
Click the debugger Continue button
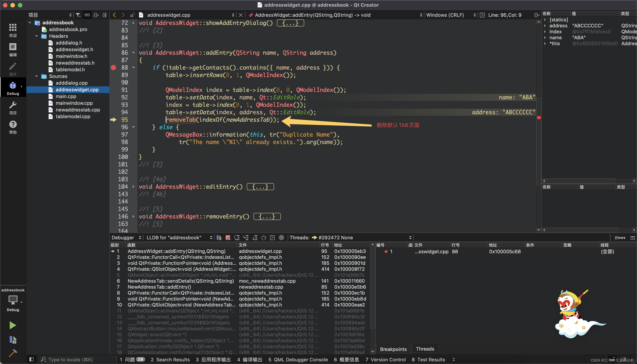tap(219, 237)
